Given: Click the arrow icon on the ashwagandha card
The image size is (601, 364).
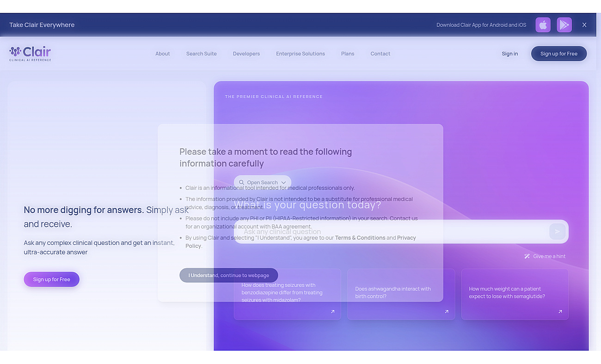Looking at the screenshot, I should [447, 312].
